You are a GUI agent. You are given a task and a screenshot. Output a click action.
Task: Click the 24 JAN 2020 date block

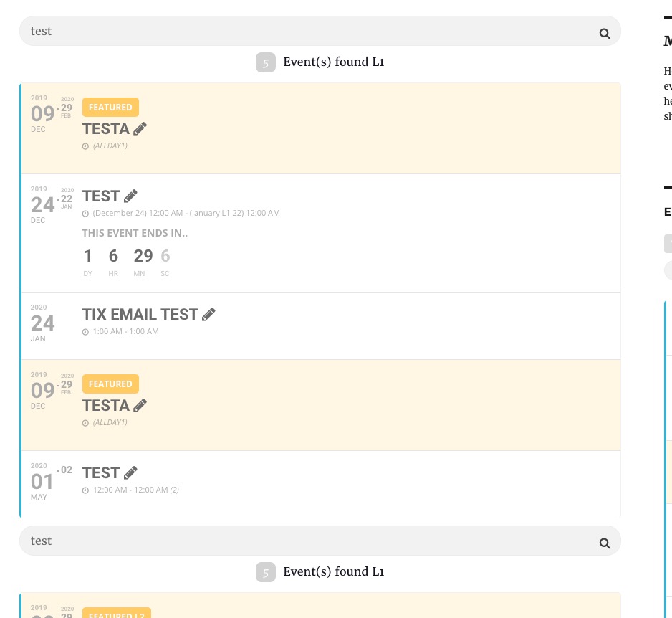click(43, 323)
